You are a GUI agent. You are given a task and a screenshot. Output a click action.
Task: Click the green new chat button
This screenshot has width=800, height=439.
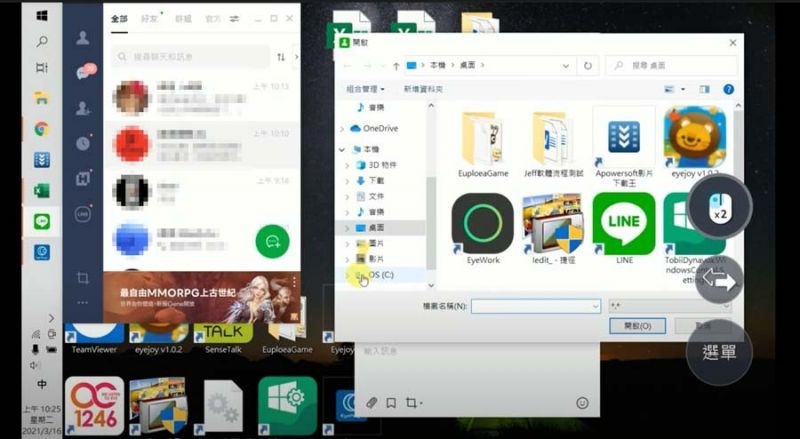272,240
